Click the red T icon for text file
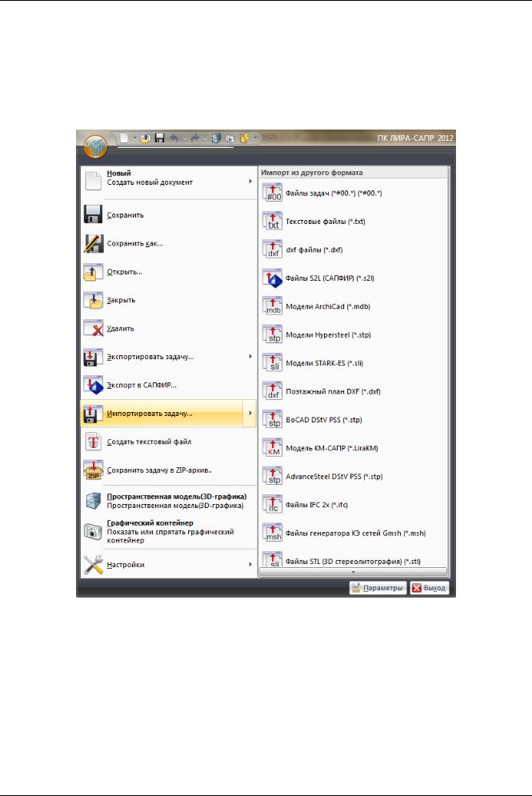Screen dimensions: 532x796 pos(94,442)
